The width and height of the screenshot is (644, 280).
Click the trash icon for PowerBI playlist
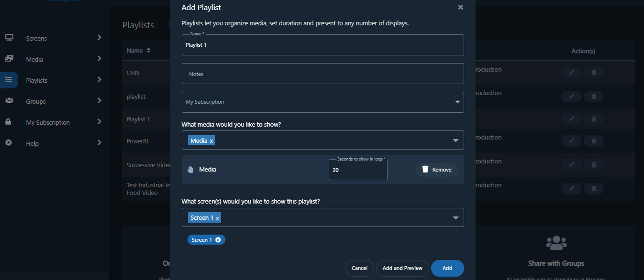click(x=594, y=141)
